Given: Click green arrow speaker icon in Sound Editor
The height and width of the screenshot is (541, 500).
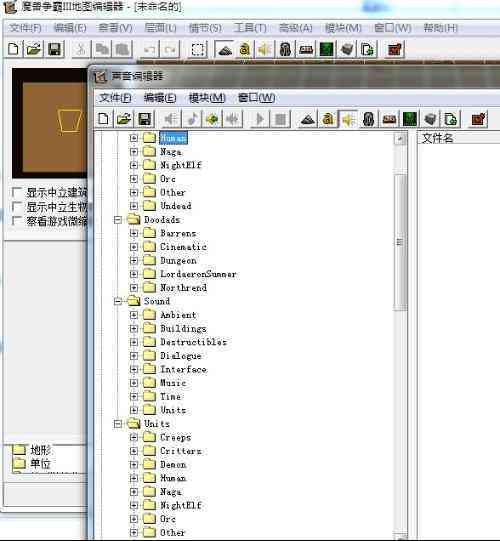Looking at the screenshot, I should 212,119.
